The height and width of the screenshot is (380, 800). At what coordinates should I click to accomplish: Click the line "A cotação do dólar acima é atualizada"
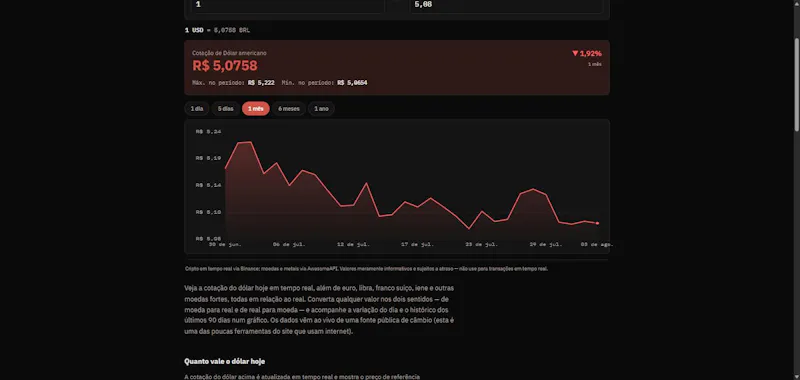(x=302, y=377)
